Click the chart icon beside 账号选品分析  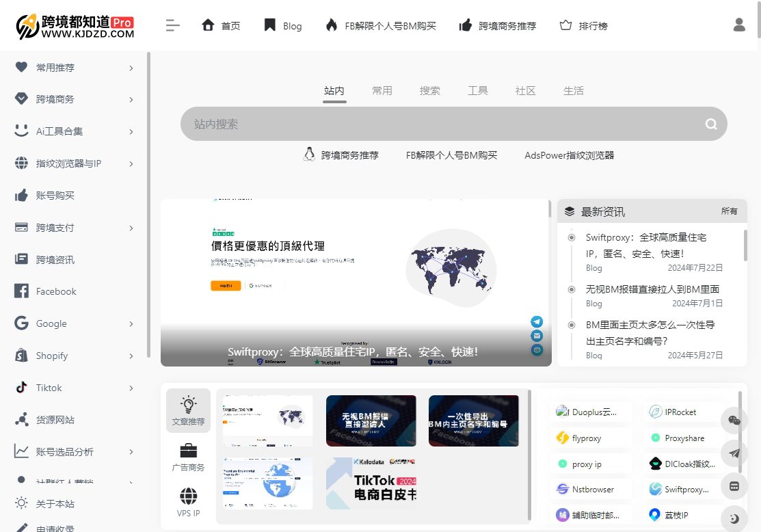tap(21, 451)
